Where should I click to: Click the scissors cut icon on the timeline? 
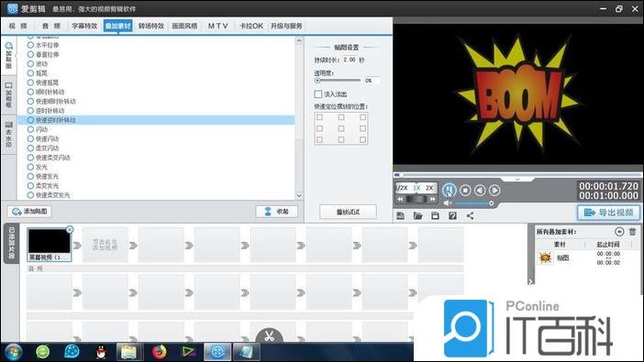pos(269,336)
